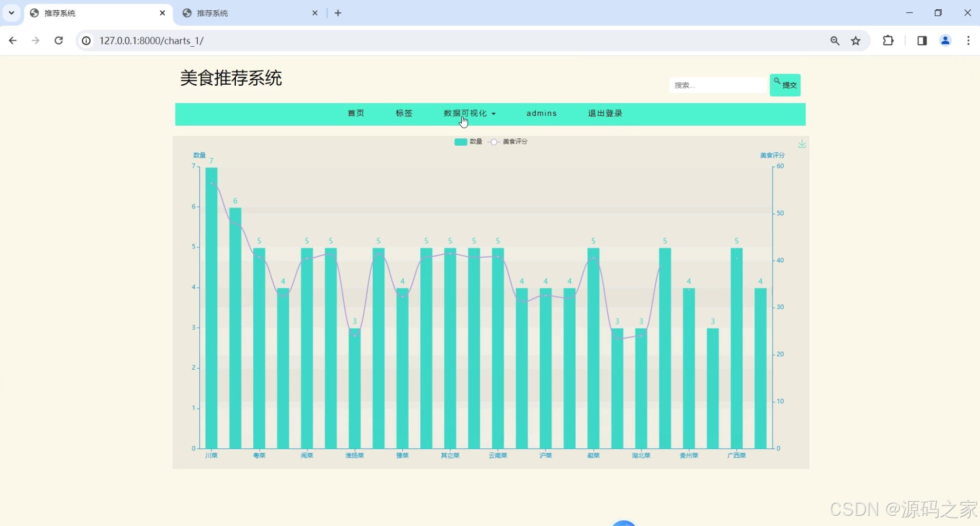This screenshot has width=980, height=526.
Task: Open the browser extensions puzzle icon
Action: pyautogui.click(x=888, y=40)
